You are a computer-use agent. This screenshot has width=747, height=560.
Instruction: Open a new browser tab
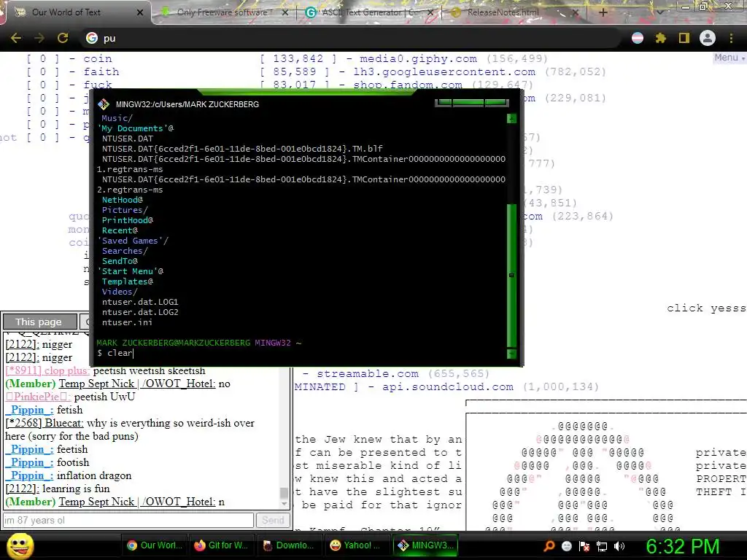(x=603, y=12)
